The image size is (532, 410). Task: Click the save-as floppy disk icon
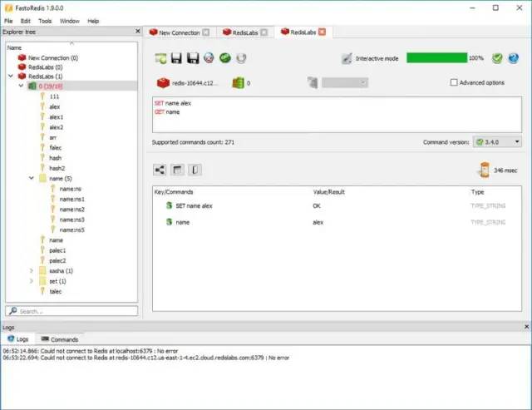click(193, 58)
